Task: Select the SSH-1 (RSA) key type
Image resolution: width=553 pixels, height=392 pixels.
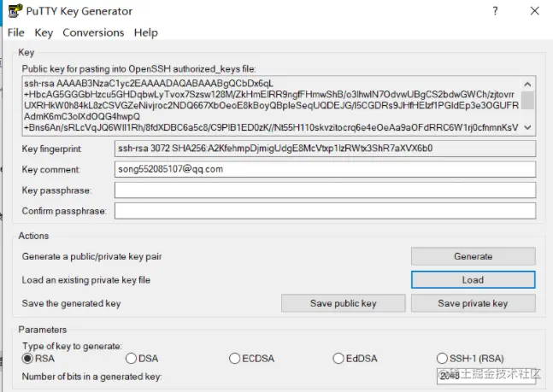Action: tap(470, 359)
